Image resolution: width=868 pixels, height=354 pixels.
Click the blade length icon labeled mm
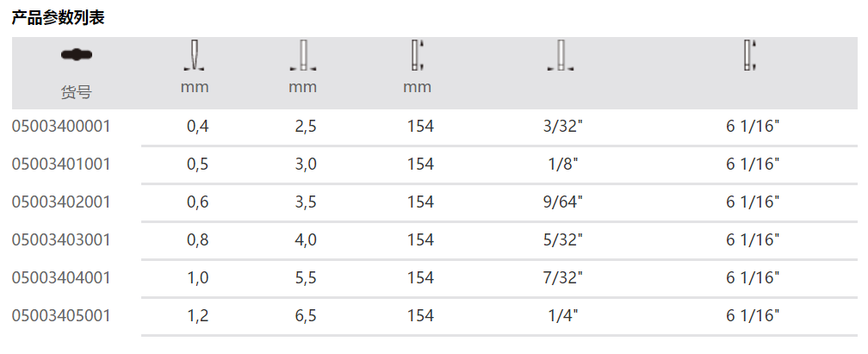pos(418,55)
